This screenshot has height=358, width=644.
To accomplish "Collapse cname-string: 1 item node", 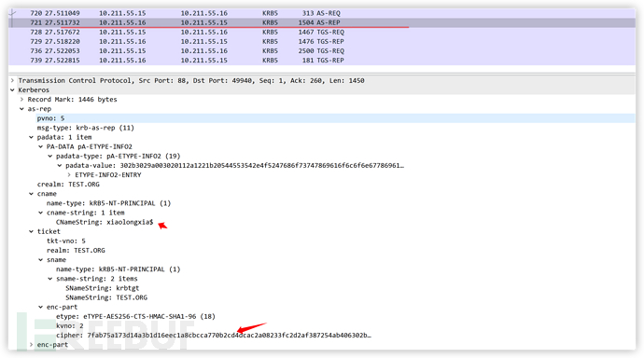I will pos(41,213).
